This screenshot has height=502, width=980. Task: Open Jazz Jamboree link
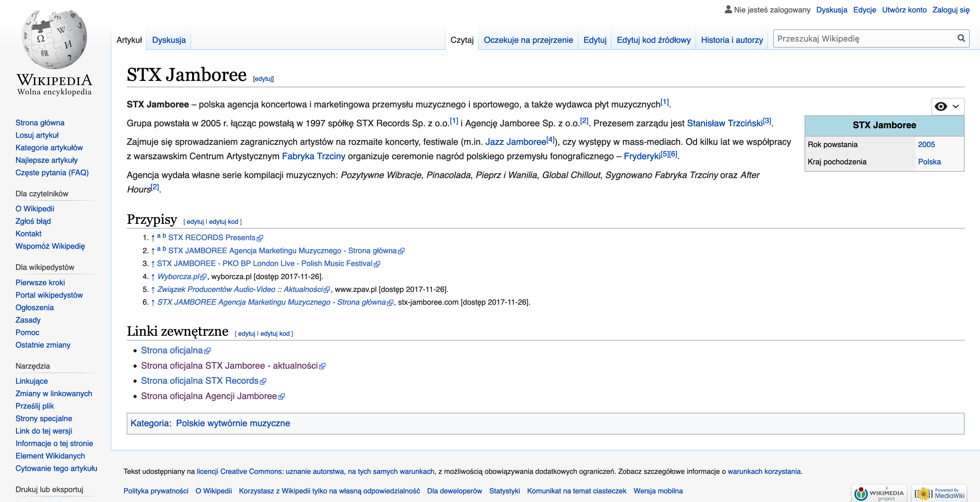pyautogui.click(x=516, y=142)
